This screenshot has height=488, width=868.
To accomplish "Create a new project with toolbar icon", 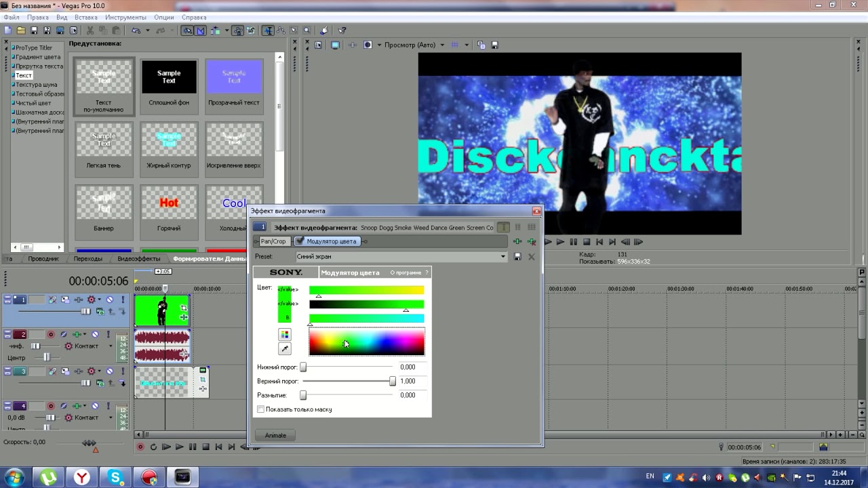I will coord(7,30).
